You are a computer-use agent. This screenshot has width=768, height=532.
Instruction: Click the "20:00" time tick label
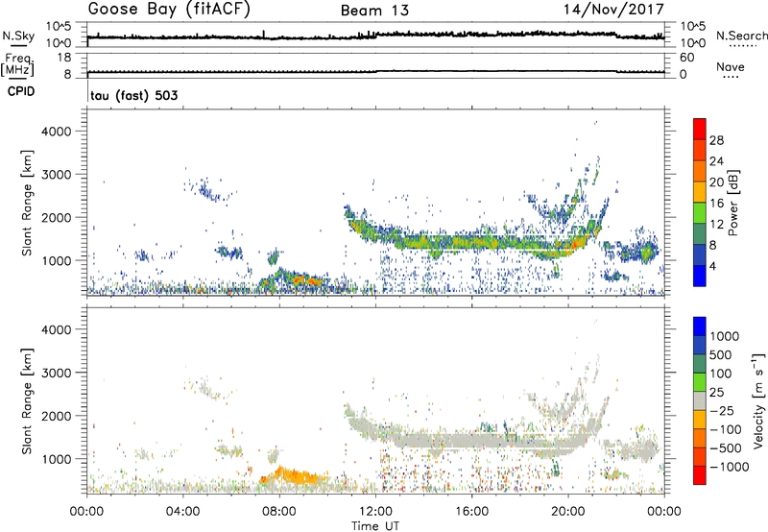click(x=568, y=512)
